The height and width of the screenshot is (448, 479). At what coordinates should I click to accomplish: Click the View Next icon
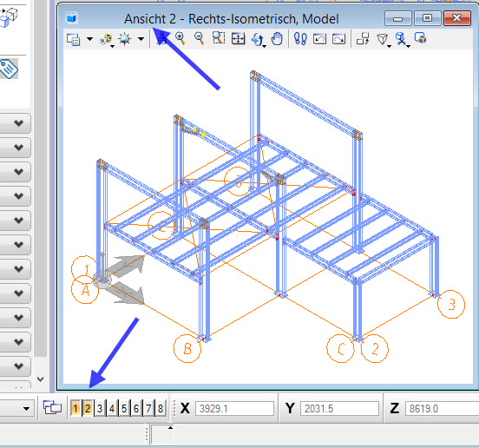click(x=338, y=39)
